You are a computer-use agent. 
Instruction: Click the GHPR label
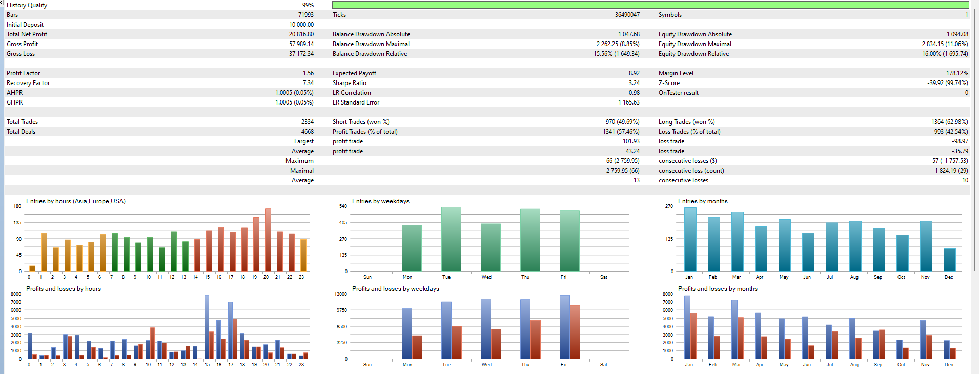[x=14, y=102]
